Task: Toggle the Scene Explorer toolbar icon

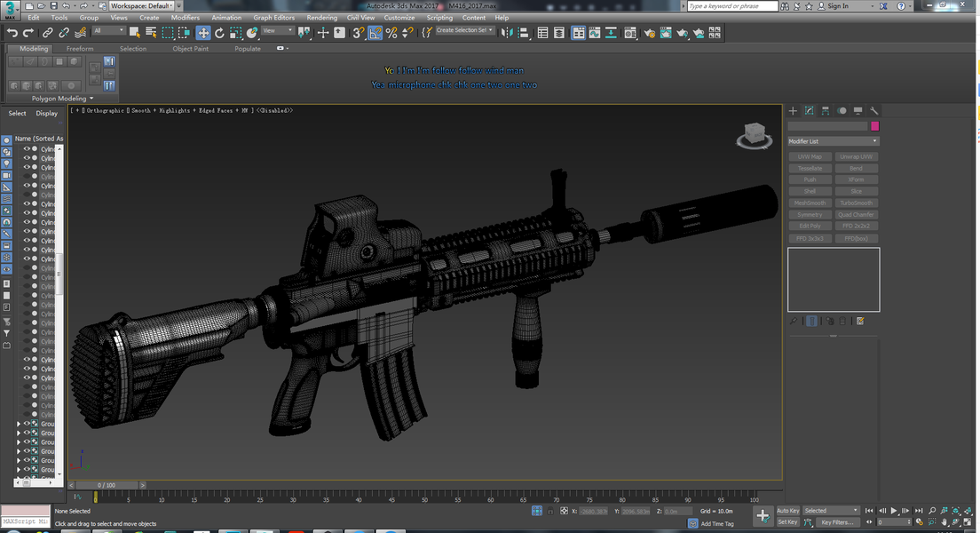Action: (x=542, y=33)
